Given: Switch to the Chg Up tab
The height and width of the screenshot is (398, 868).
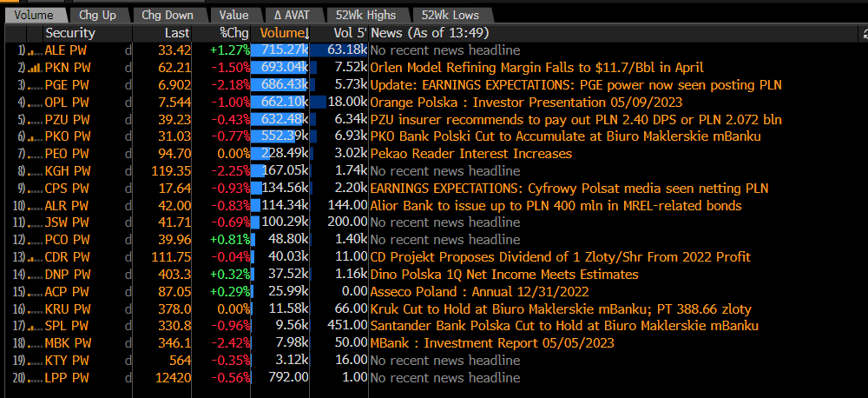Looking at the screenshot, I should 97,16.
